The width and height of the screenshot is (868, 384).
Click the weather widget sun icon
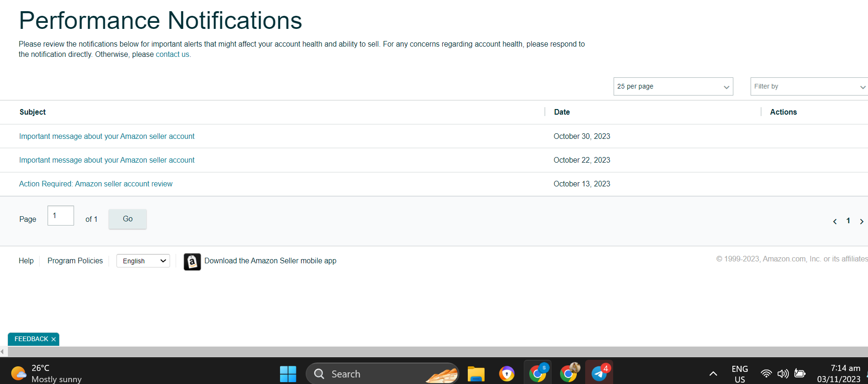click(x=18, y=373)
